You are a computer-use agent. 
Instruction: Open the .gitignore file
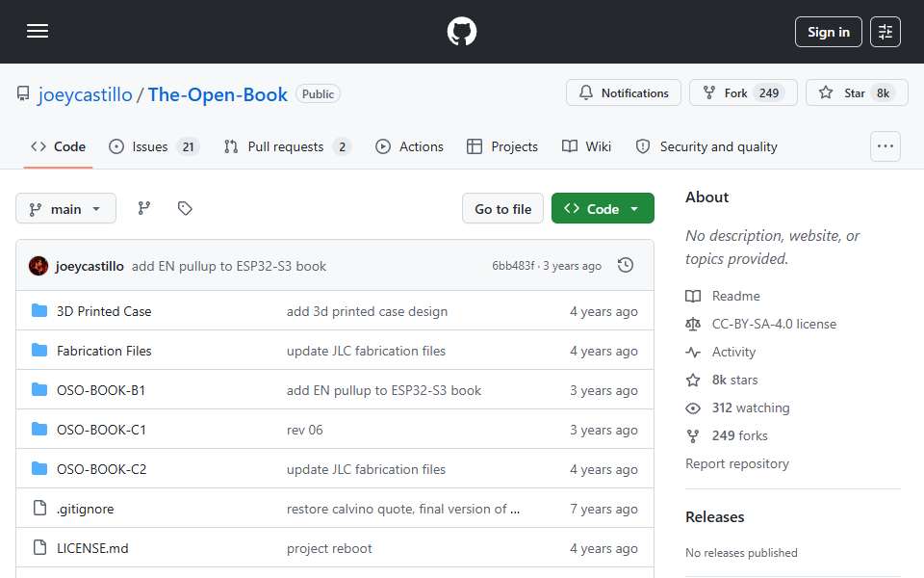pyautogui.click(x=86, y=509)
